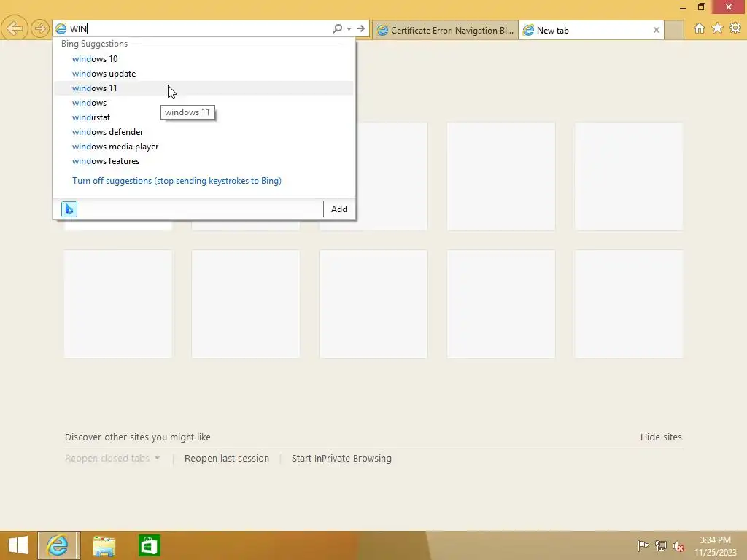Screen dimensions: 747x560
Task: Open the last blank tile in first row
Action: (628, 176)
